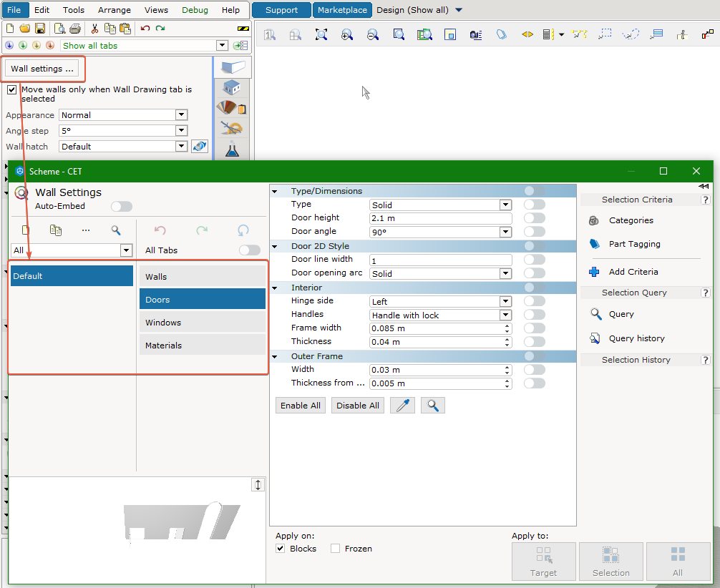Save drawing with floppy disk icon

[x=40, y=29]
